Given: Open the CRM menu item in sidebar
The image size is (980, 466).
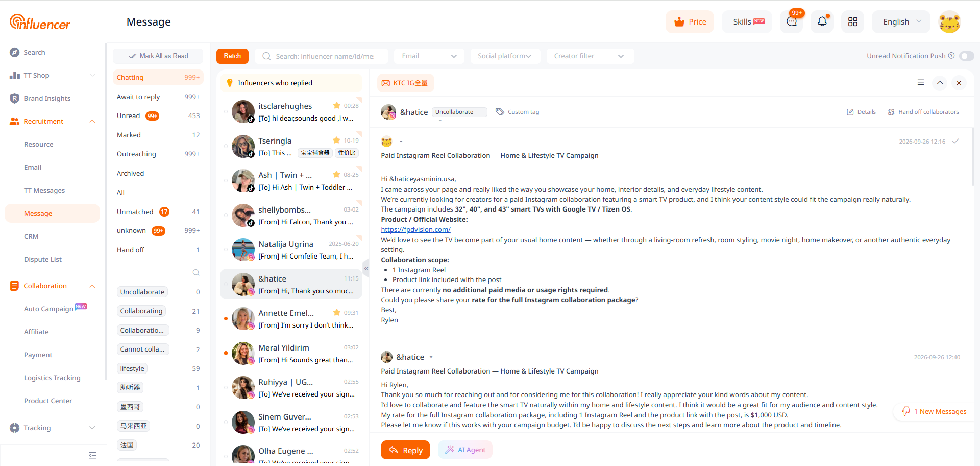Looking at the screenshot, I should (31, 236).
